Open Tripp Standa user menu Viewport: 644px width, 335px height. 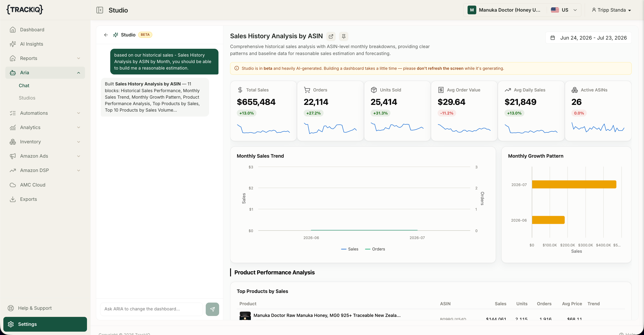[x=611, y=10]
